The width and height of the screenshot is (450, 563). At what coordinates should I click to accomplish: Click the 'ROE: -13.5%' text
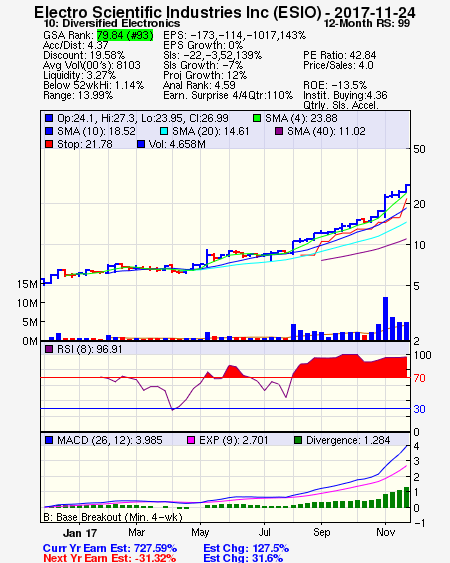(335, 85)
